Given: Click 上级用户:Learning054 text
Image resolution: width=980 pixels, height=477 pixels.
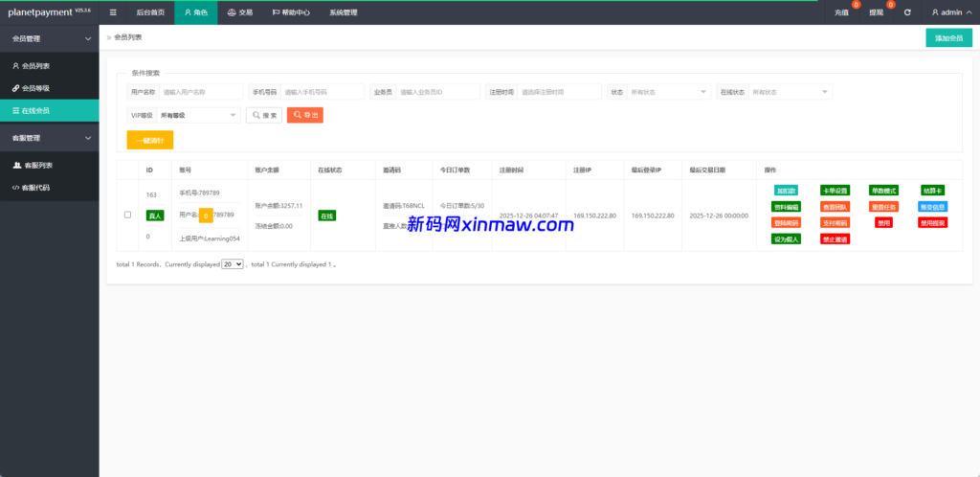Looking at the screenshot, I should [210, 238].
